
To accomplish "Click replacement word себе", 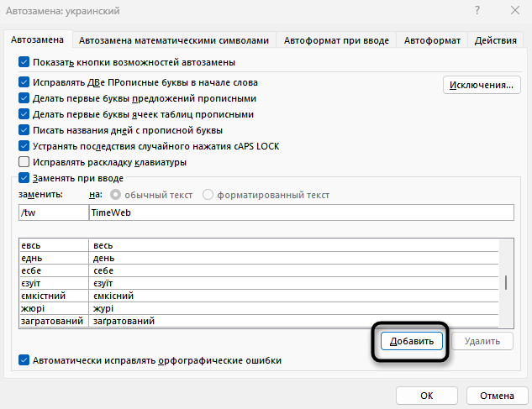I will coord(103,270).
